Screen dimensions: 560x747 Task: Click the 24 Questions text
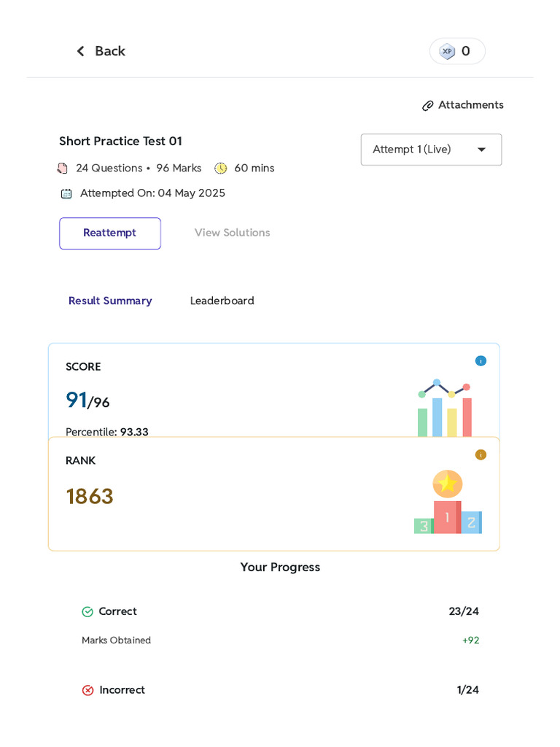tap(109, 169)
